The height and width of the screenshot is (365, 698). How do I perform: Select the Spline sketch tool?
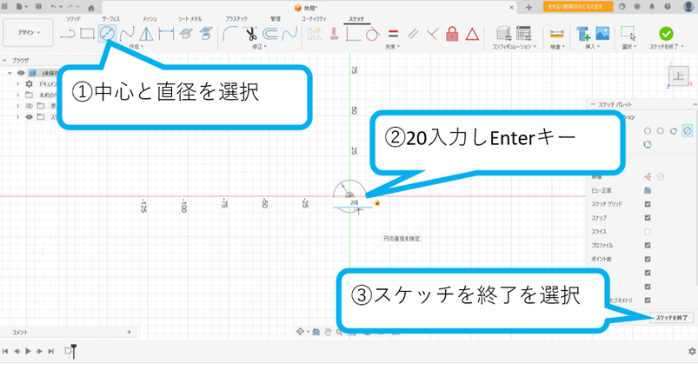(127, 34)
